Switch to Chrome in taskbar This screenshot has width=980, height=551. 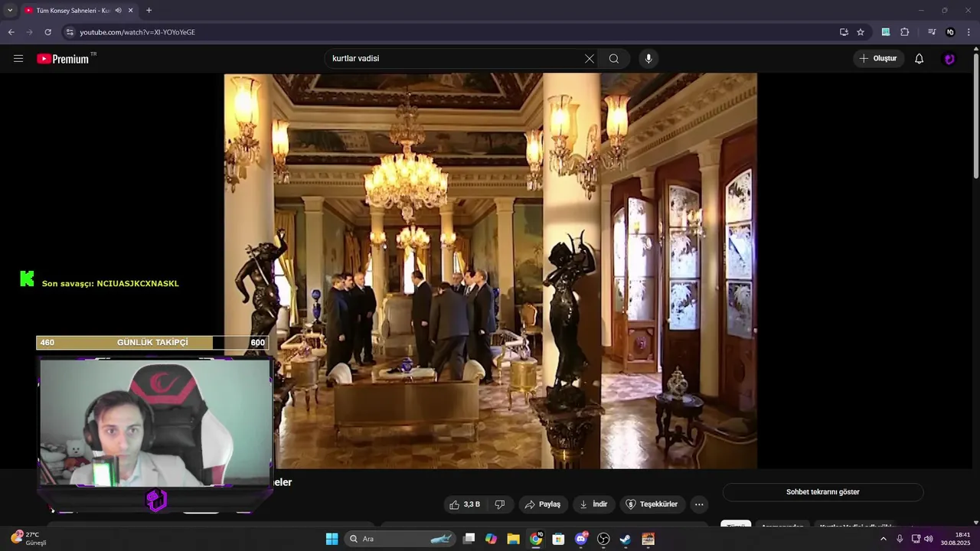(x=536, y=539)
